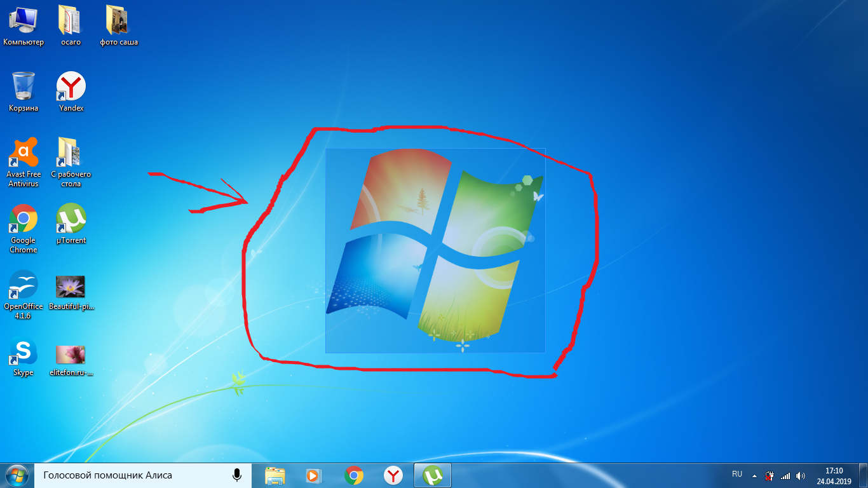Image resolution: width=868 pixels, height=488 pixels.
Task: Open the network signal tray icon
Action: coord(785,475)
